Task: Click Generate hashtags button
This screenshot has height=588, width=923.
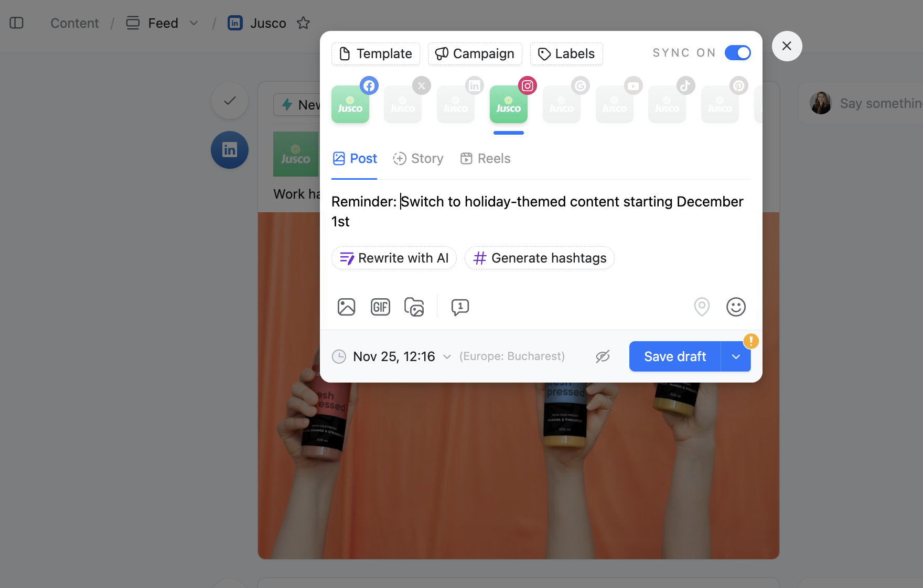Action: click(539, 258)
